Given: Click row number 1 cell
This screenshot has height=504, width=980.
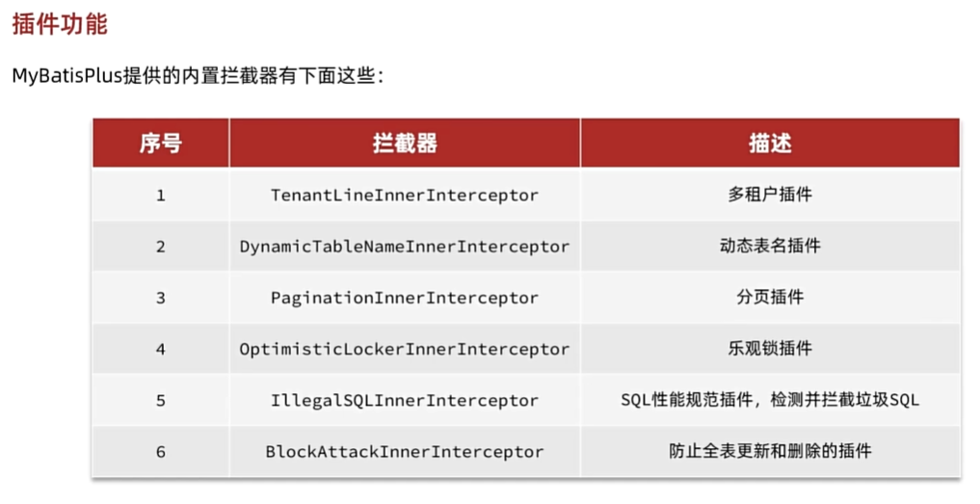Looking at the screenshot, I should click(x=161, y=195).
